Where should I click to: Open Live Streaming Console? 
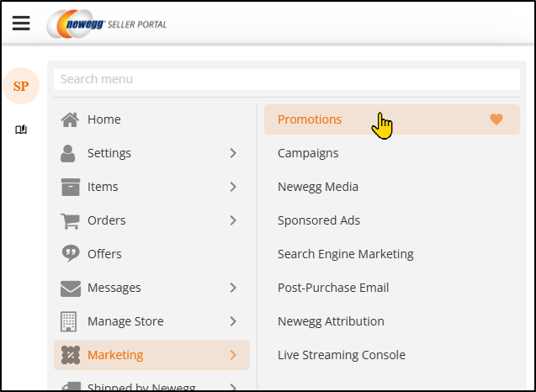point(342,355)
